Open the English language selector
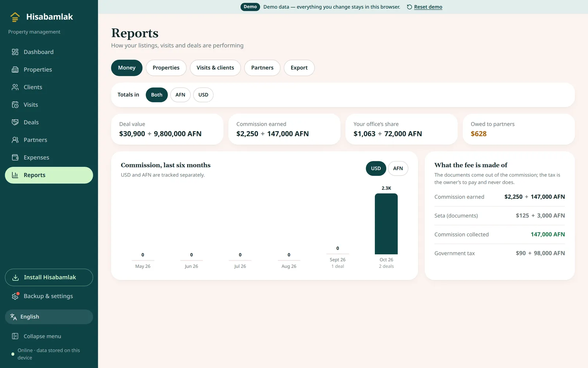Screen dimensions: 588x368 tap(49, 317)
